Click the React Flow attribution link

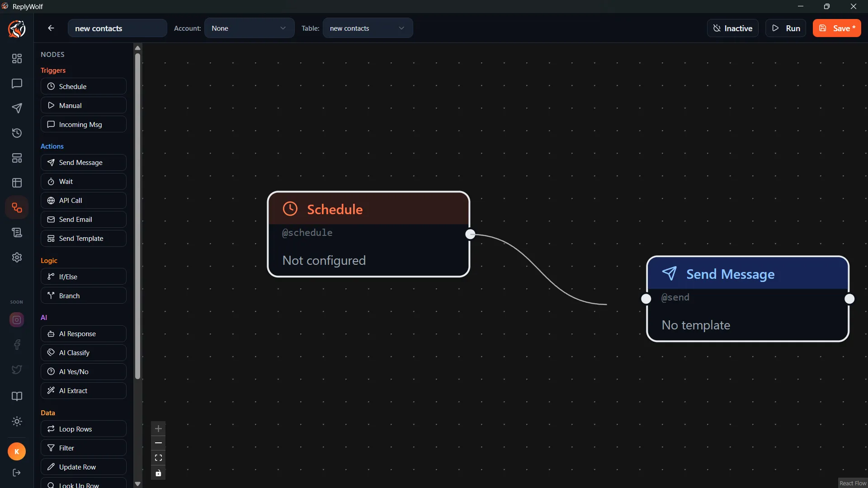pos(853,483)
